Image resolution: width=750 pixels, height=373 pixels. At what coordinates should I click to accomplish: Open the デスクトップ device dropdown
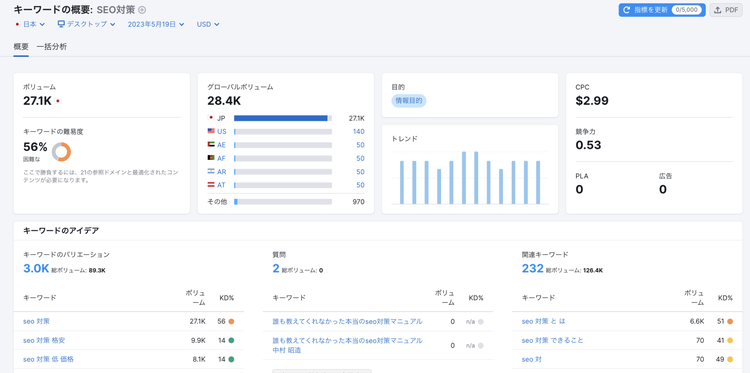tap(87, 24)
